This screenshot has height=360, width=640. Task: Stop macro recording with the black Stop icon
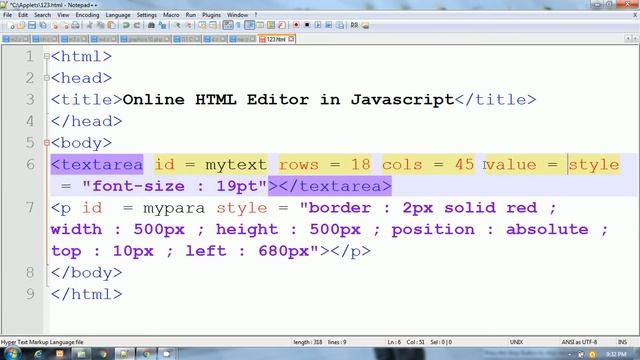pyautogui.click(x=307, y=25)
